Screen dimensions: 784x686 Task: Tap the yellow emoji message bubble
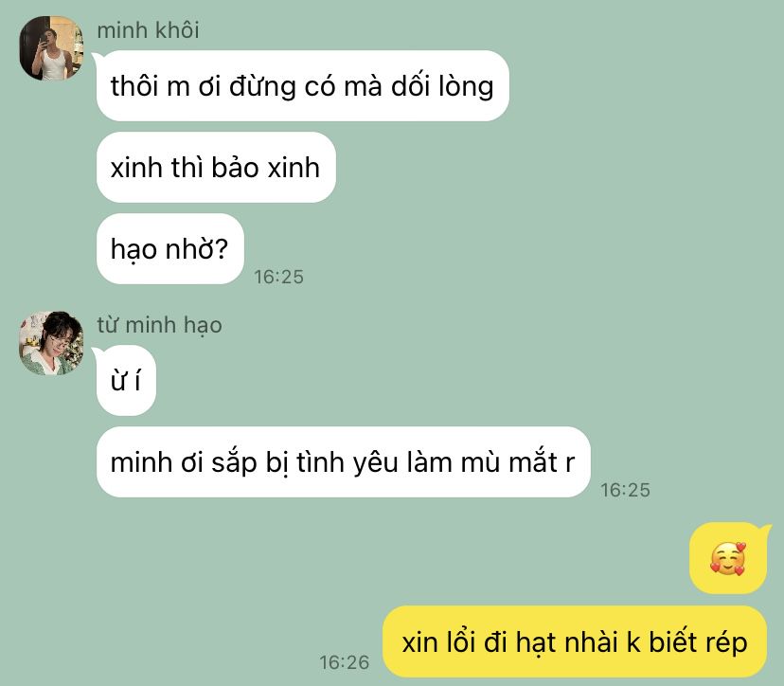(728, 558)
